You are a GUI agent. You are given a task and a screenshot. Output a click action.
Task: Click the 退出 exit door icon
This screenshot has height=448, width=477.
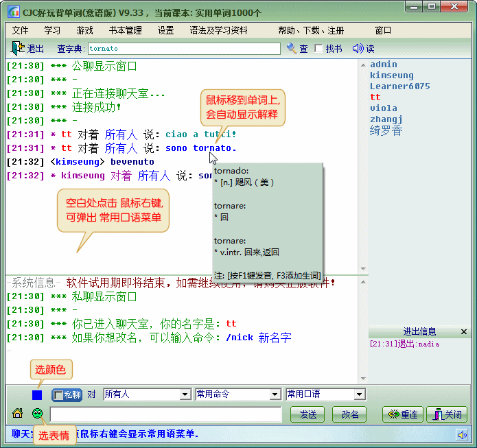pyautogui.click(x=18, y=48)
